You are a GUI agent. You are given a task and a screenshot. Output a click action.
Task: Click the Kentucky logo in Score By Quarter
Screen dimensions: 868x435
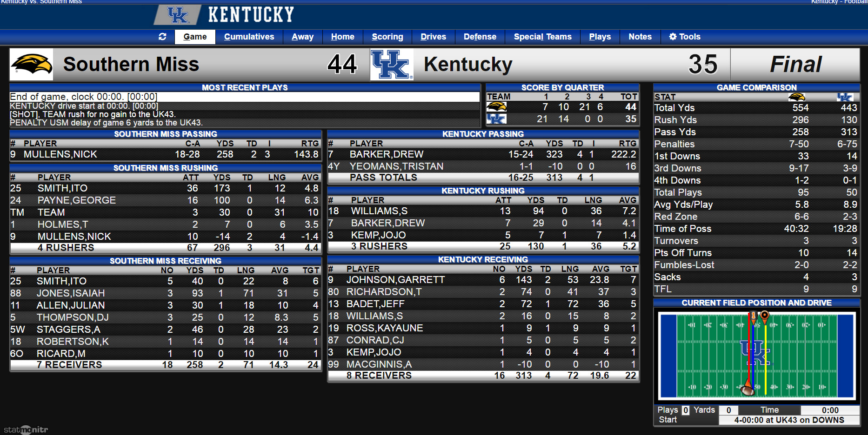(x=496, y=119)
